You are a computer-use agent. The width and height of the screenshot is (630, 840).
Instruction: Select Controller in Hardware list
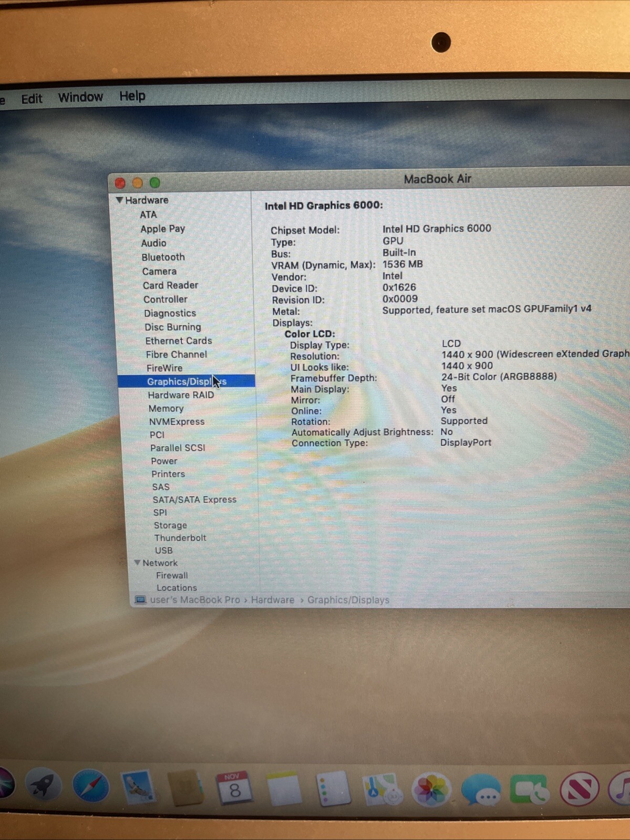click(x=165, y=299)
